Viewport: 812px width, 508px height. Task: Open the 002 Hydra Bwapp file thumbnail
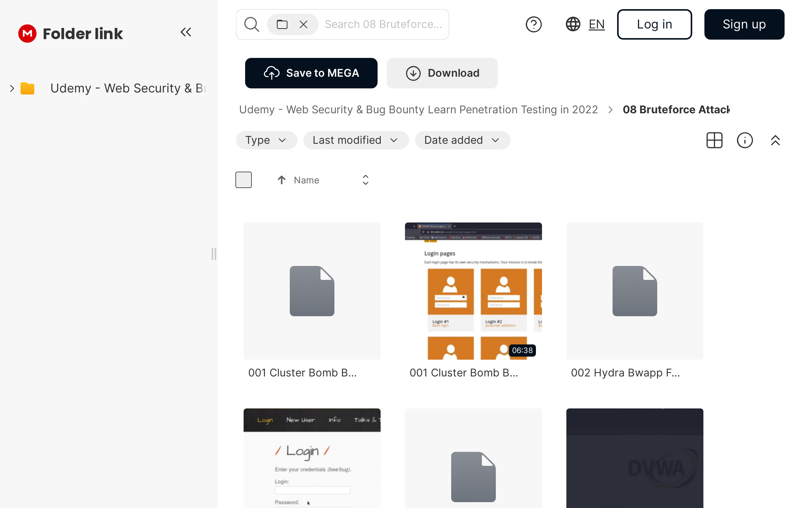point(634,291)
